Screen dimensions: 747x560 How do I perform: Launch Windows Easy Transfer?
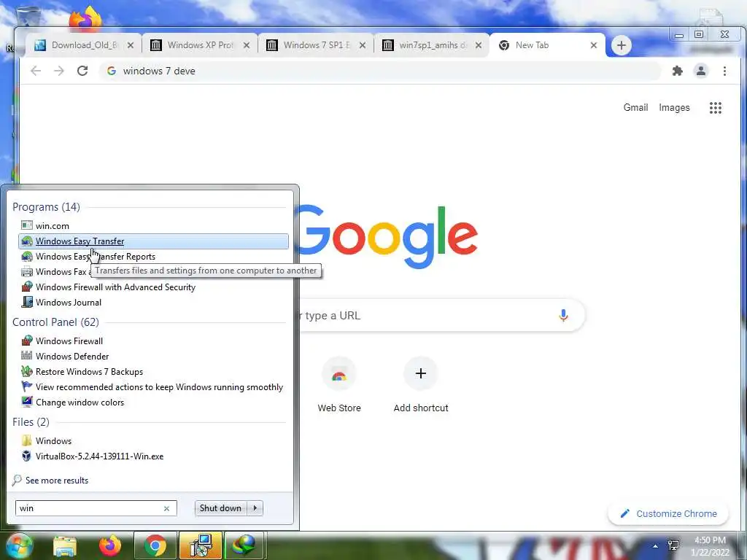pyautogui.click(x=153, y=241)
